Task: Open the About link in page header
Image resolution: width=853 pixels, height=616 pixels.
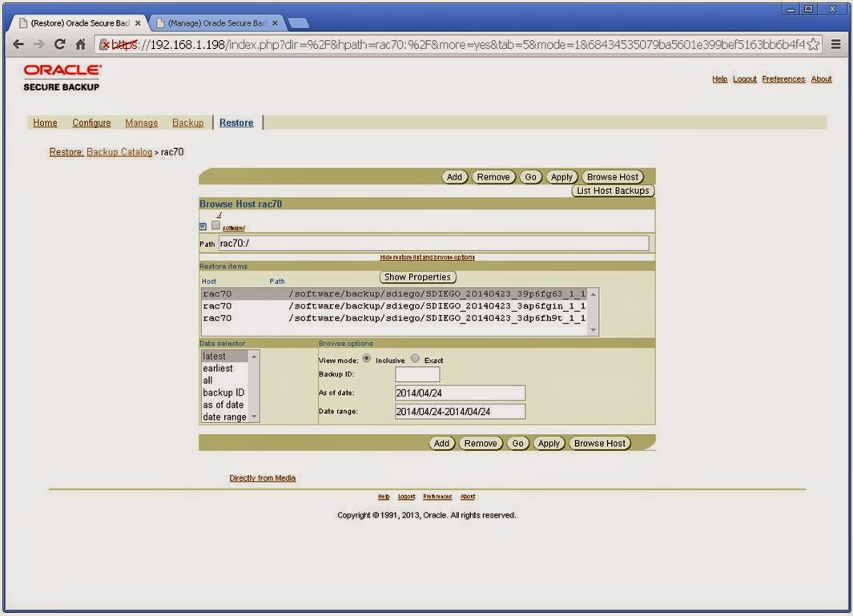Action: click(822, 79)
